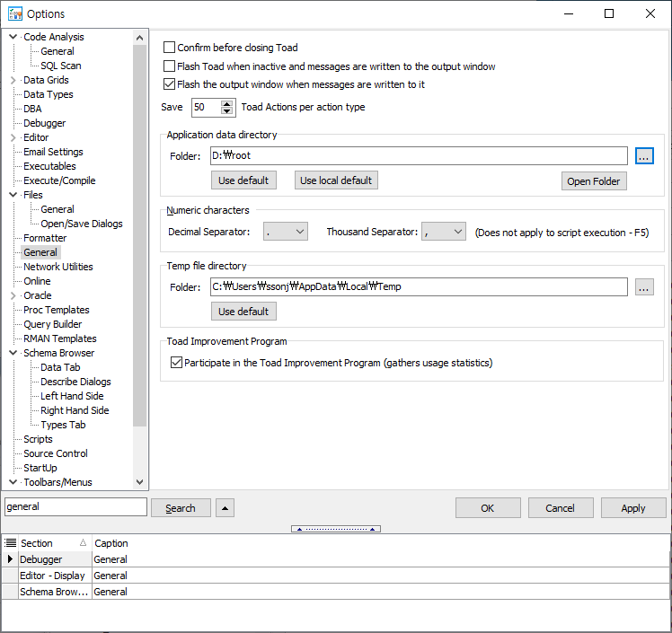Click the Temp file Folder path field

click(x=419, y=286)
